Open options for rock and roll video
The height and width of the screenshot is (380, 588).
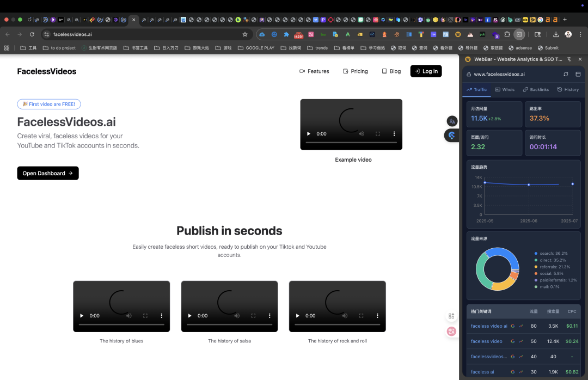coord(377,316)
